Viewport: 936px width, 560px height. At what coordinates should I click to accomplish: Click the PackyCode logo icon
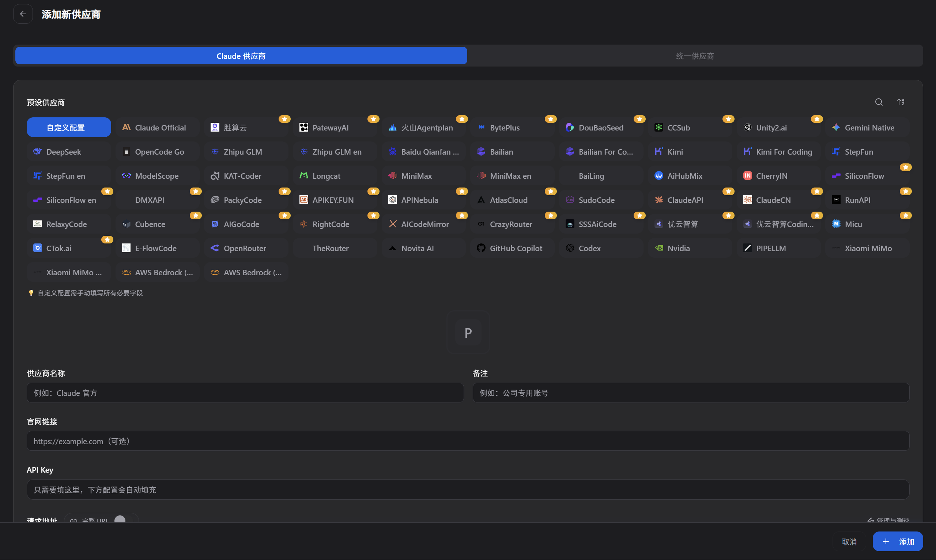215,200
